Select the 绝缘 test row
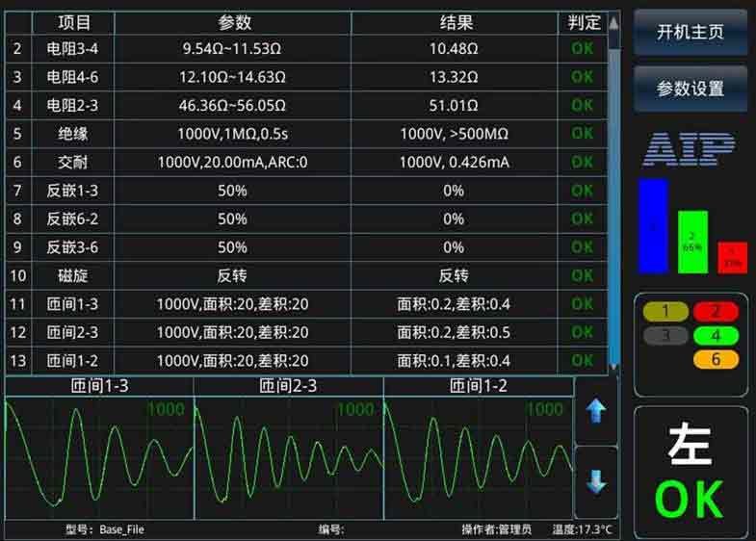Screen dimensions: 756x541 coord(306,134)
